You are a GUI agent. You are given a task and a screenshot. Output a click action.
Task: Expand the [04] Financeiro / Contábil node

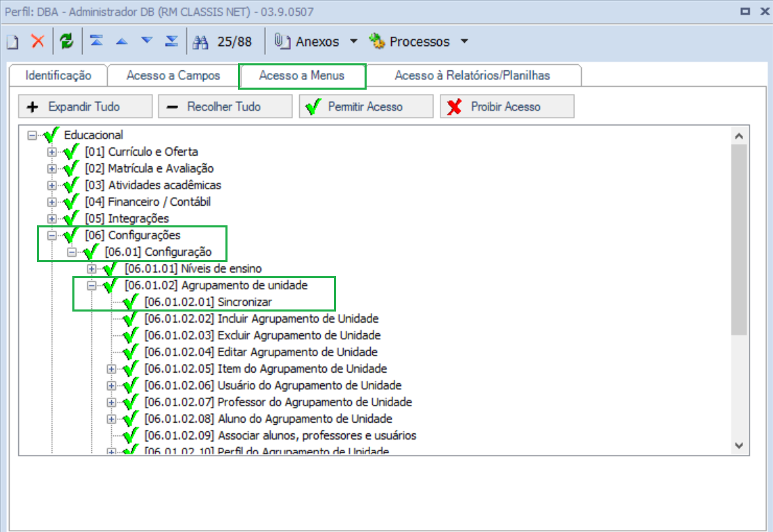pos(51,202)
